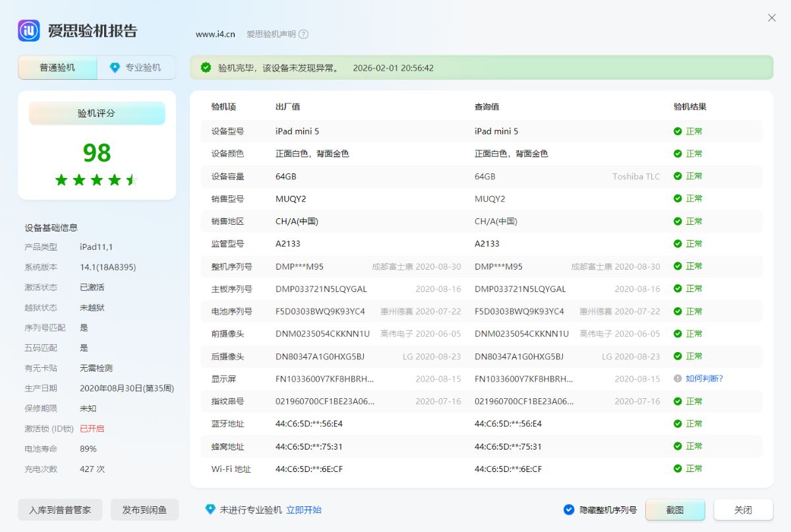
Task: Close the report window with the X
Action: 772,18
